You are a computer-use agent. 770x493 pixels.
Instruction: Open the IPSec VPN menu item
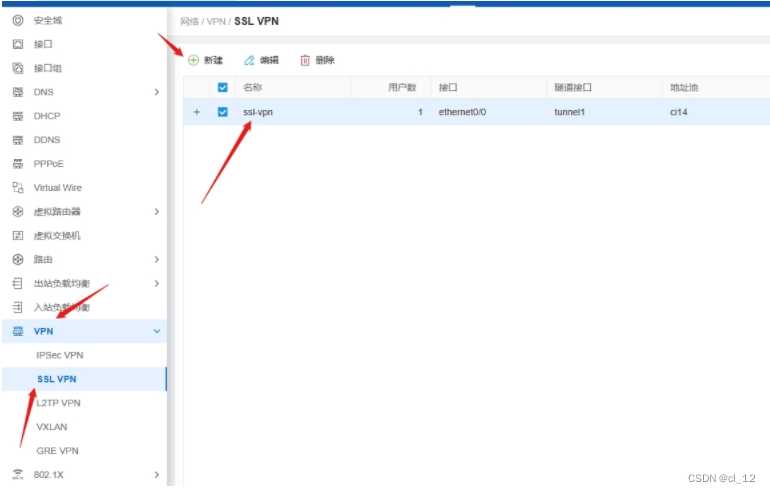point(59,355)
